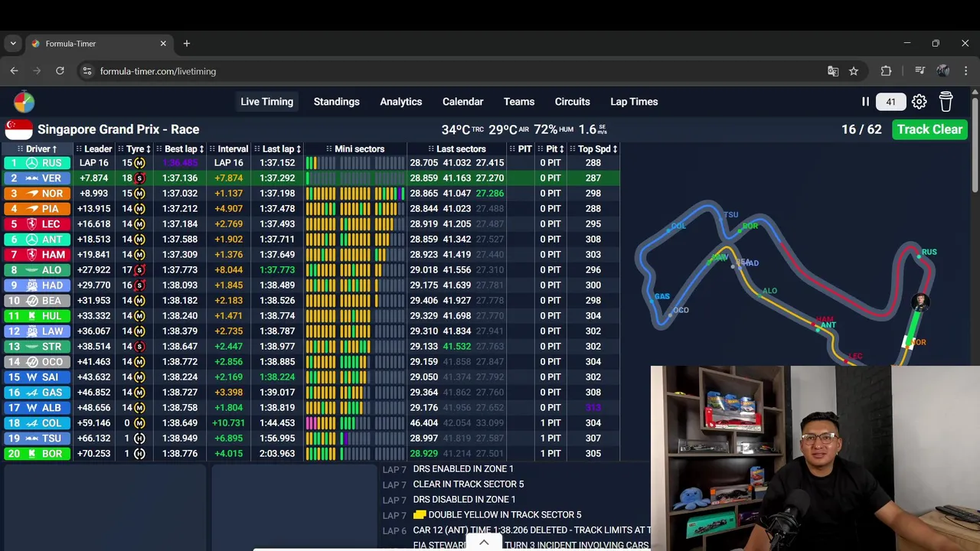Click the soft tyre icon in HAD row
Image resolution: width=980 pixels, height=551 pixels.
tap(139, 285)
